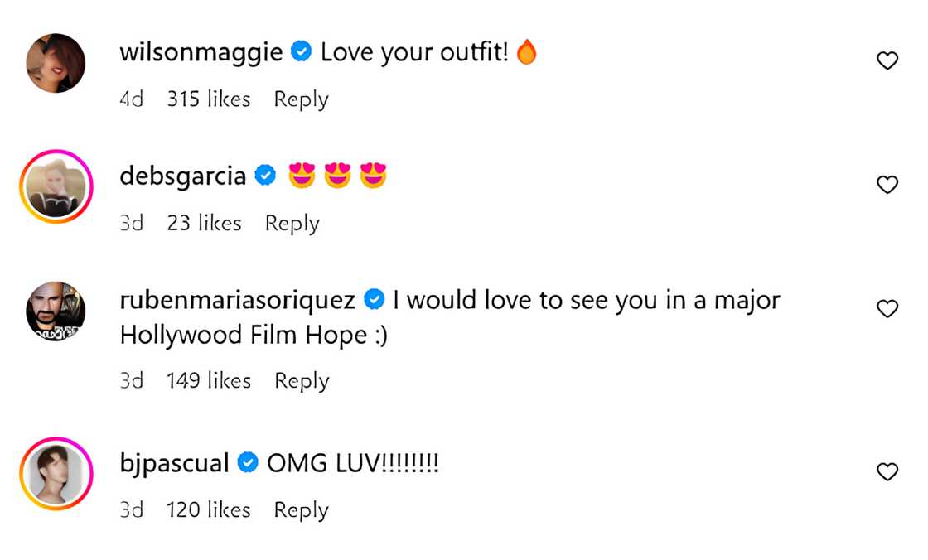
Task: View bjpascual's story ring avatar
Action: [56, 474]
